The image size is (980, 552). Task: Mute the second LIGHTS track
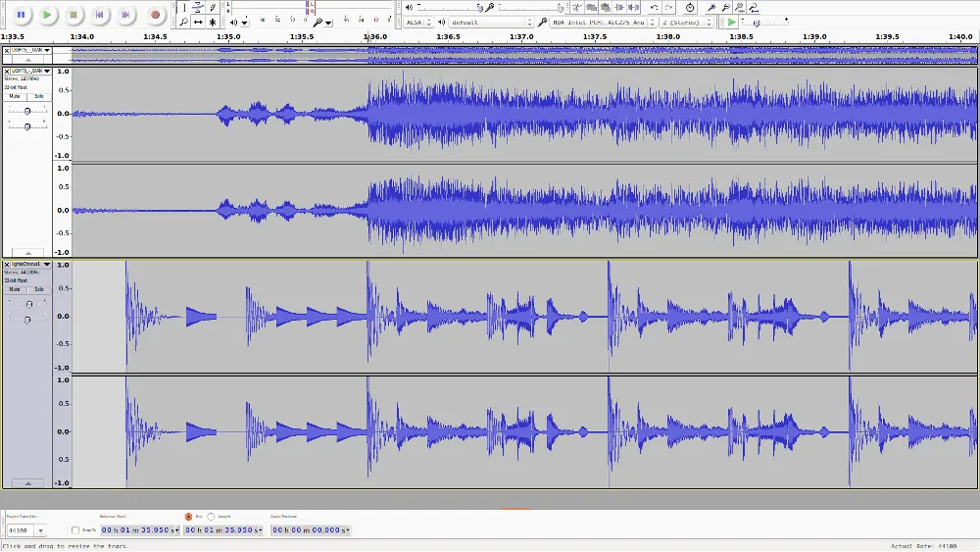[15, 96]
